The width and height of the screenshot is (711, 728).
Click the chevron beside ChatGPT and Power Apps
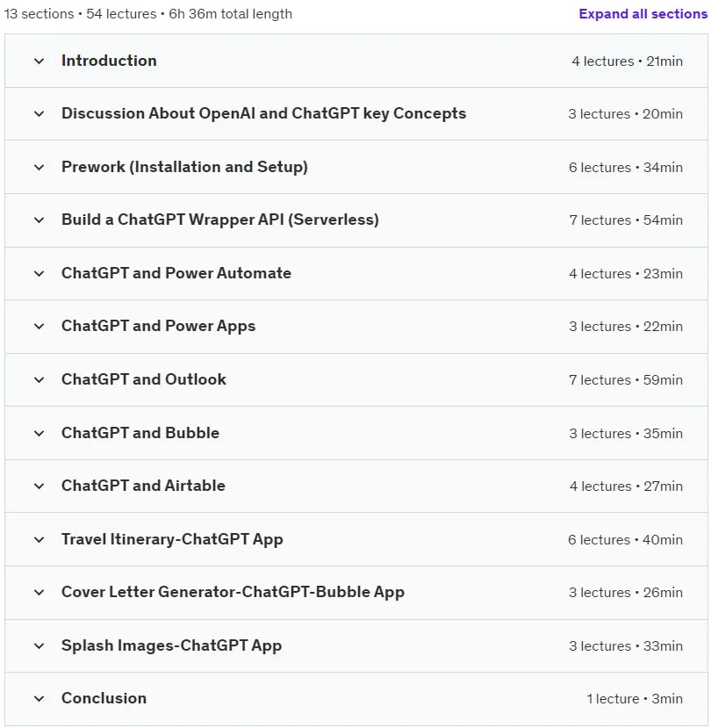(39, 327)
